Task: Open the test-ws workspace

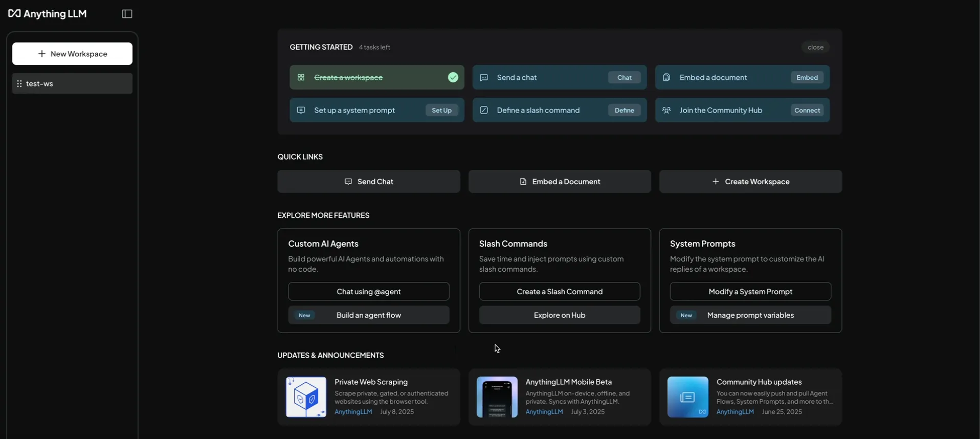Action: (72, 83)
